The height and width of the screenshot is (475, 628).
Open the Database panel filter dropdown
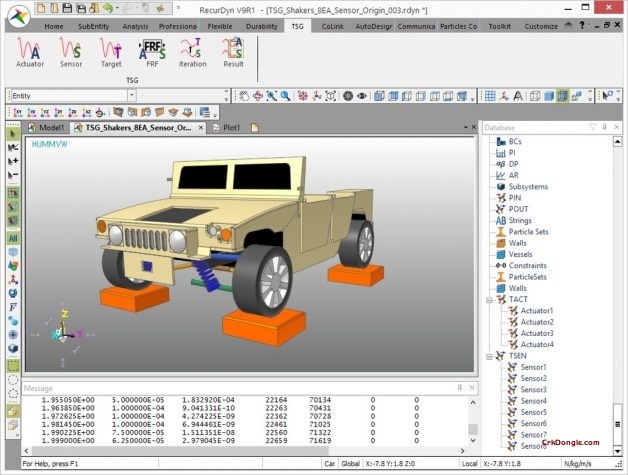(x=593, y=127)
